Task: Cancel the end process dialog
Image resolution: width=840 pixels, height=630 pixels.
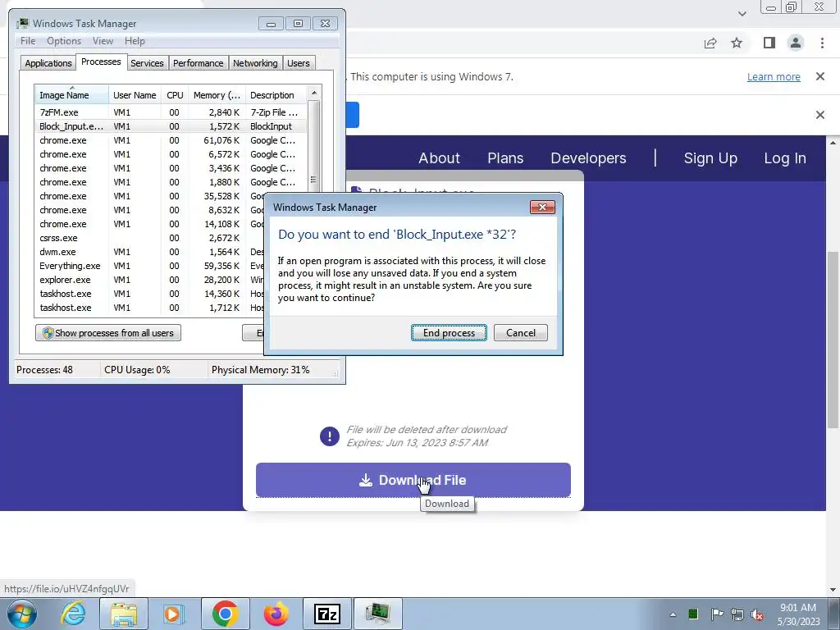Action: (x=521, y=333)
